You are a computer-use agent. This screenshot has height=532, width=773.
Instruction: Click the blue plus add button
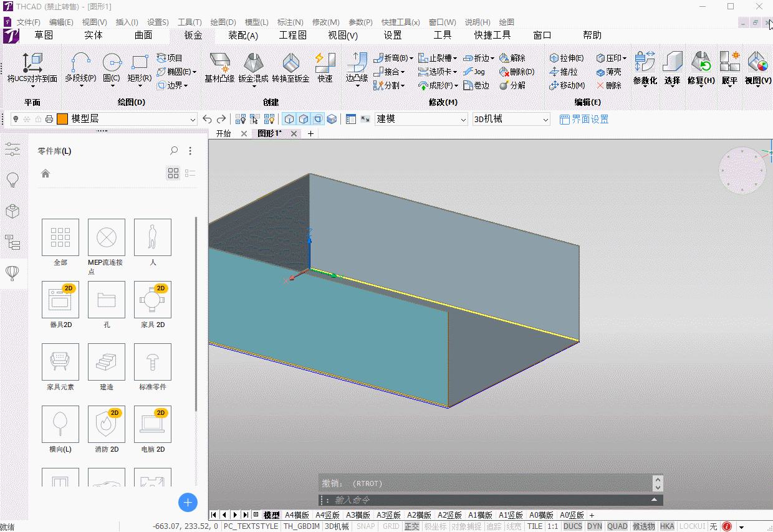click(x=188, y=502)
